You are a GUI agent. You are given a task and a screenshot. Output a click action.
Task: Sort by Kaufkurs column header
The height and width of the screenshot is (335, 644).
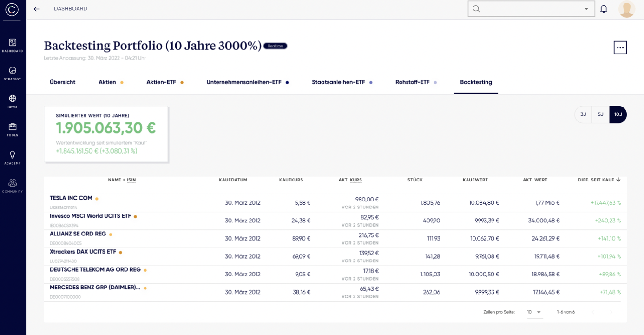(x=291, y=180)
